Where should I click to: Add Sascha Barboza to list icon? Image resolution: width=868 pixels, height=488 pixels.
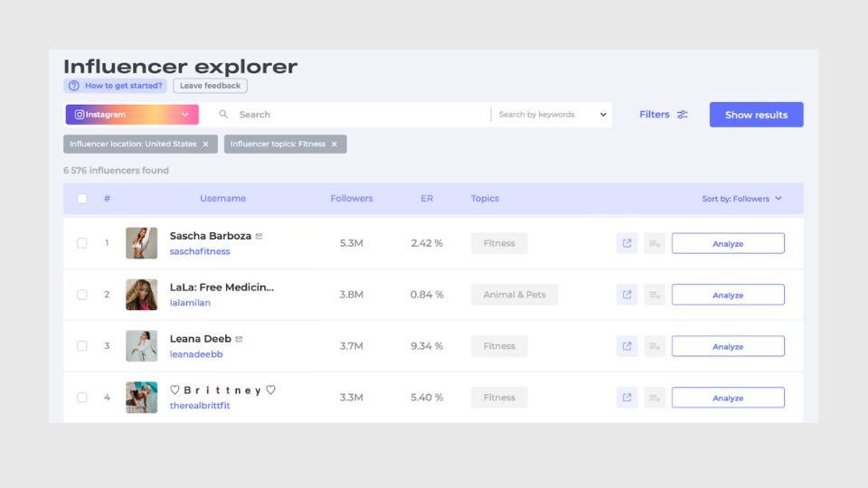point(655,243)
